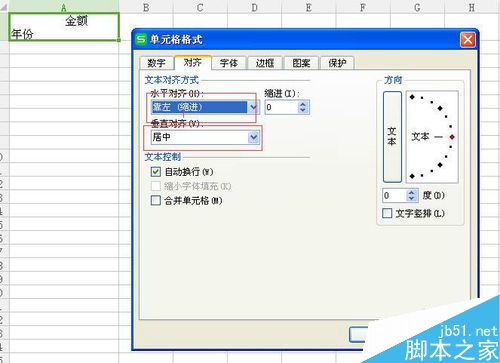The width and height of the screenshot is (500, 363).
Task: Select cell A1 containing 金额 年份
Action: click(x=64, y=27)
